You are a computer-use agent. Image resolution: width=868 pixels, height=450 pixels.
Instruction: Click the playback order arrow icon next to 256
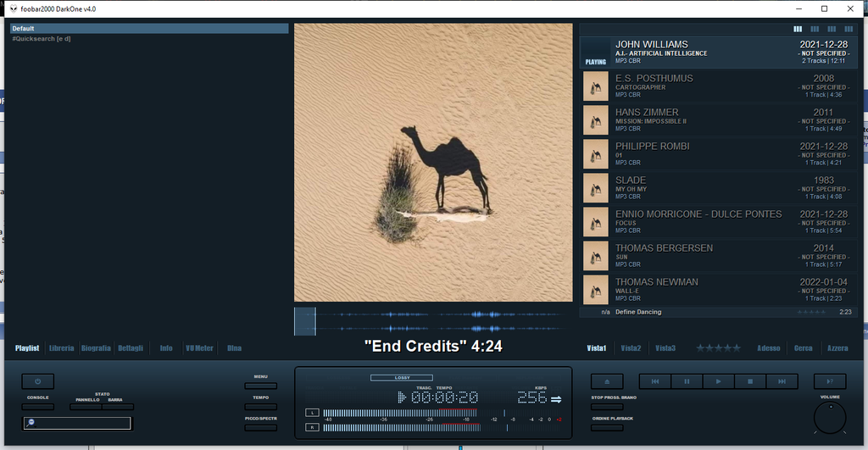556,398
